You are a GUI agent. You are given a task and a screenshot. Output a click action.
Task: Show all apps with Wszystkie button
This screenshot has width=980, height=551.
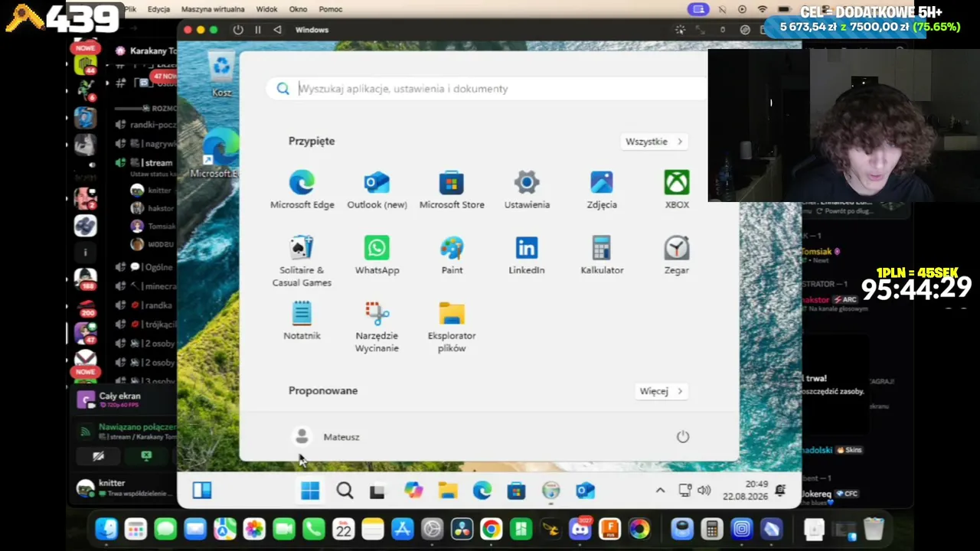point(655,142)
